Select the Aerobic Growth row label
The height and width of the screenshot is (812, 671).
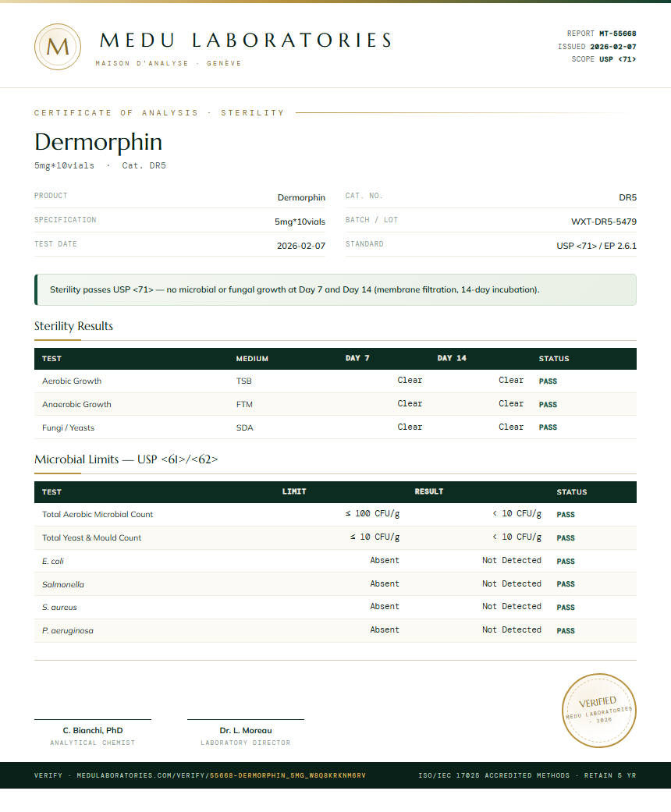72,381
